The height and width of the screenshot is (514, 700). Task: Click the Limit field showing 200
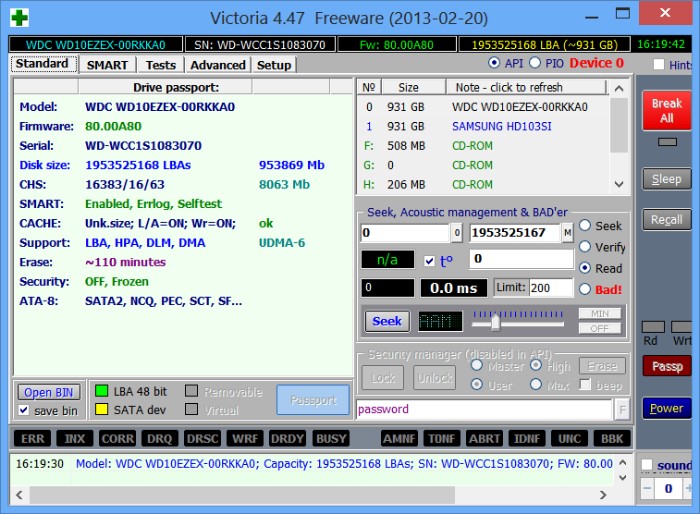click(x=551, y=288)
